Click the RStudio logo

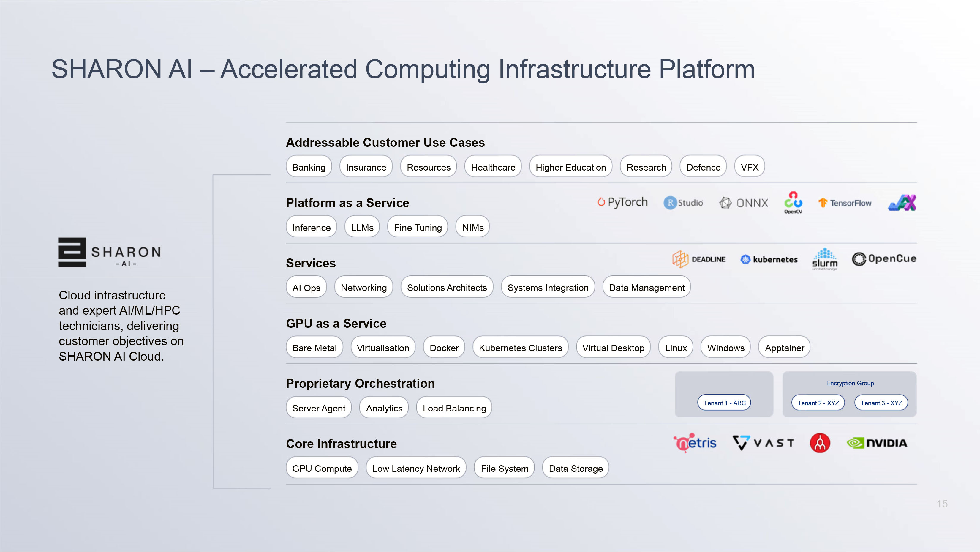pyautogui.click(x=684, y=203)
